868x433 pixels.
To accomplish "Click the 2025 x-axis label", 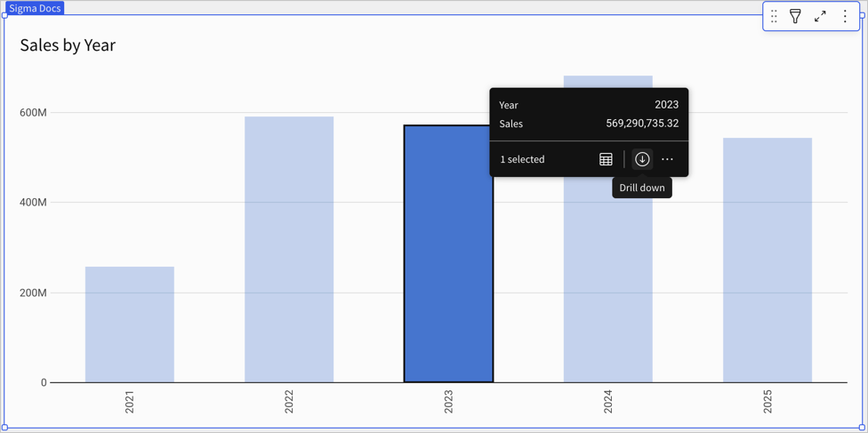I will [x=768, y=402].
